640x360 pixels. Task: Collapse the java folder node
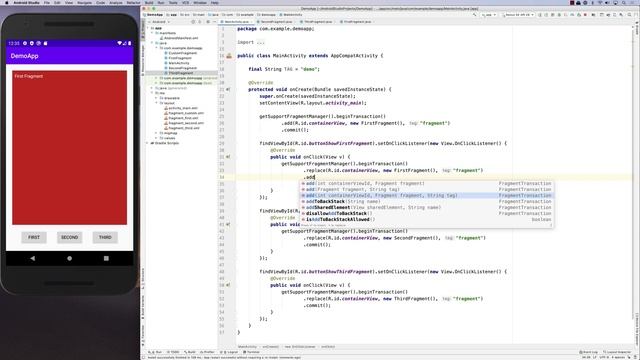[153, 43]
